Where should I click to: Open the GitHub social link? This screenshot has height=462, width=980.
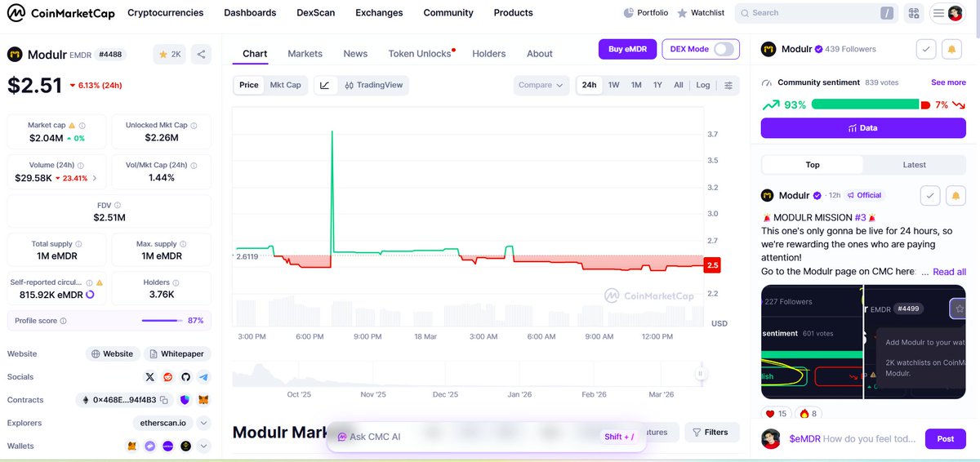(185, 377)
